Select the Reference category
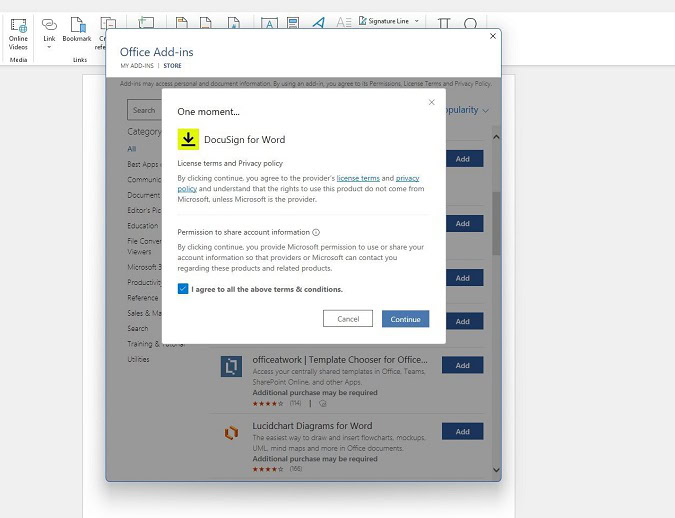Image resolution: width=675 pixels, height=518 pixels. [x=142, y=298]
